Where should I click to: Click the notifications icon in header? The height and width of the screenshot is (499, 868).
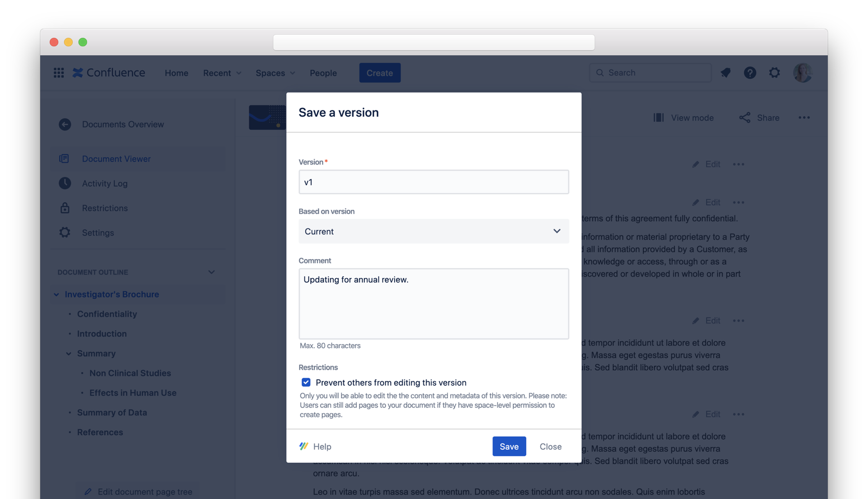click(725, 73)
